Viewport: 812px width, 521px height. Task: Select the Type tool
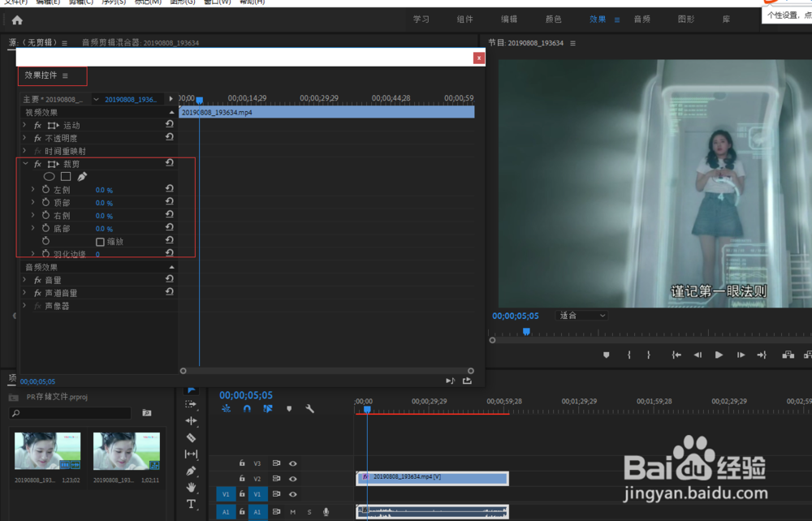(191, 504)
